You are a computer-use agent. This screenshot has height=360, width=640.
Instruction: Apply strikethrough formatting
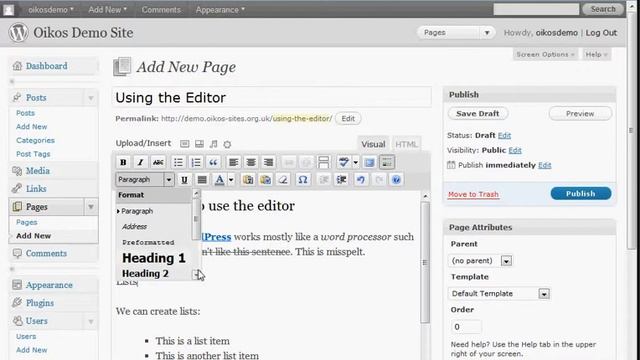tap(158, 162)
